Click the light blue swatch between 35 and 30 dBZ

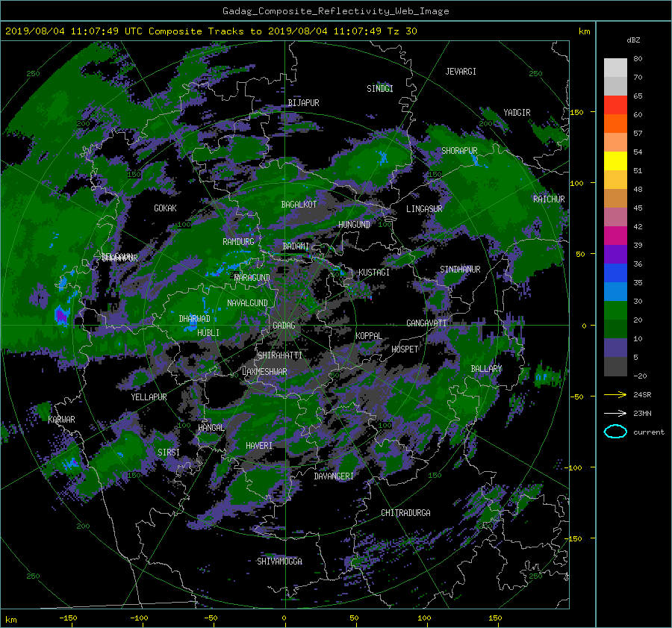pyautogui.click(x=615, y=291)
